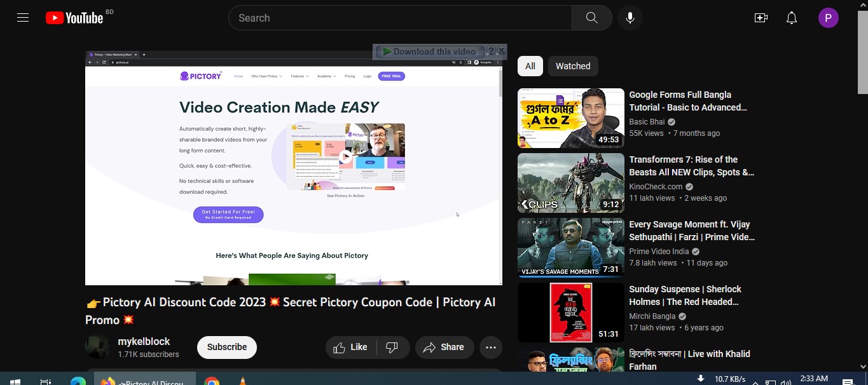This screenshot has width=868, height=385.
Task: Open mykelblock channel avatar
Action: pyautogui.click(x=97, y=347)
